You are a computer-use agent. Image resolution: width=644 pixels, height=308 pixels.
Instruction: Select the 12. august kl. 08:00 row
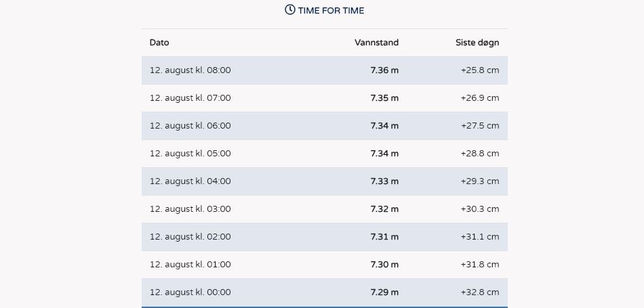click(x=325, y=70)
